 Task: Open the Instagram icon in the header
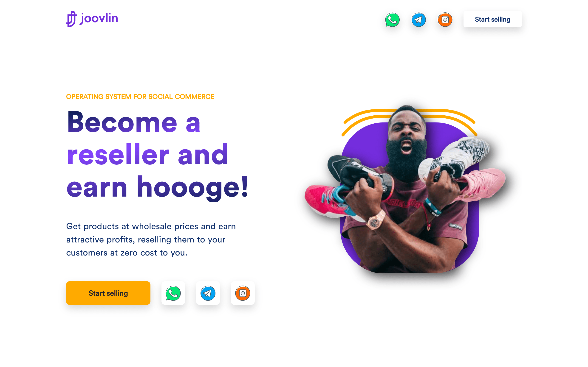[445, 19]
